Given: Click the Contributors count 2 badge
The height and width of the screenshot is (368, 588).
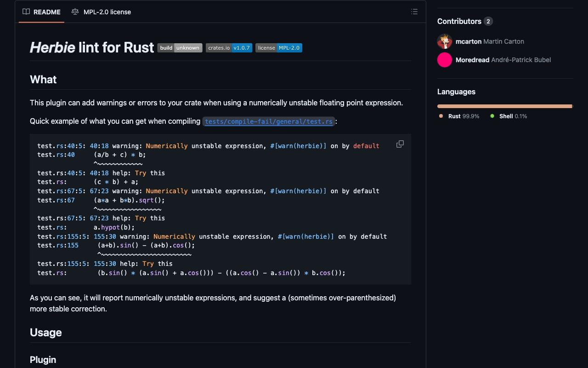Looking at the screenshot, I should [488, 21].
